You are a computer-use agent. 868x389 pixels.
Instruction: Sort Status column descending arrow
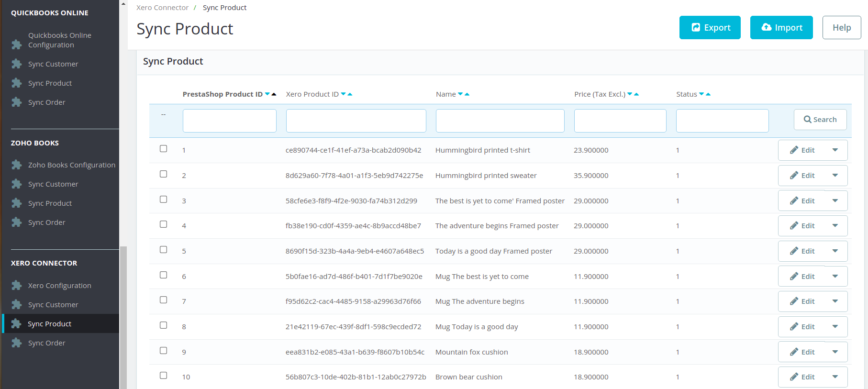pyautogui.click(x=702, y=94)
